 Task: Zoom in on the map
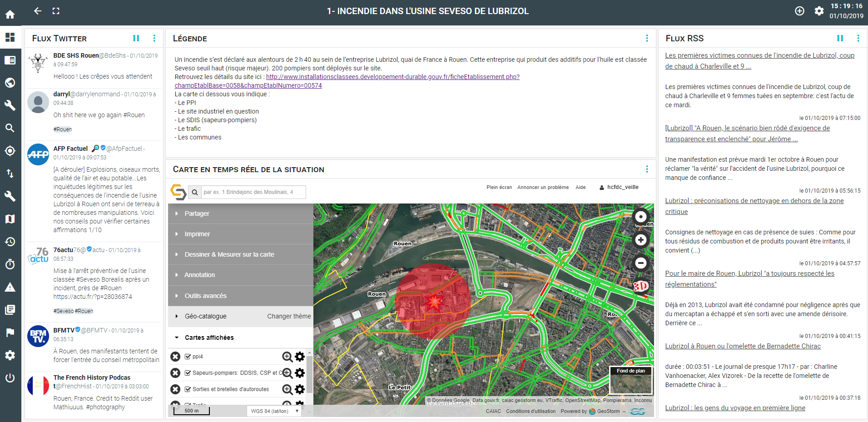pyautogui.click(x=641, y=240)
